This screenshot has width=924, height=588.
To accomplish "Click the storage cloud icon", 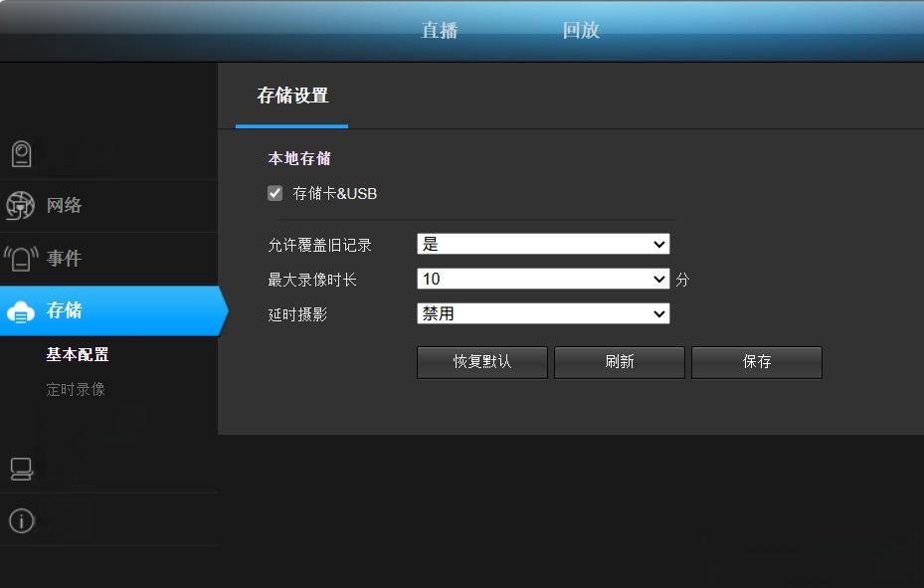I will click(21, 311).
